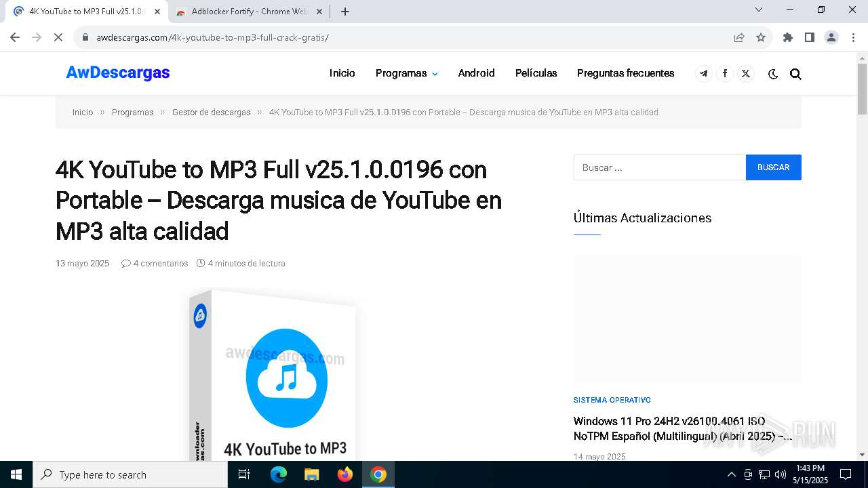Open the X (Twitter) social icon

(x=746, y=74)
